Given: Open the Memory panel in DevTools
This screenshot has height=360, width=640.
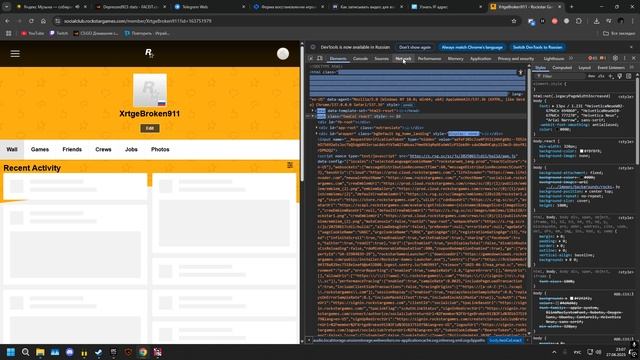Looking at the screenshot, I should [456, 58].
